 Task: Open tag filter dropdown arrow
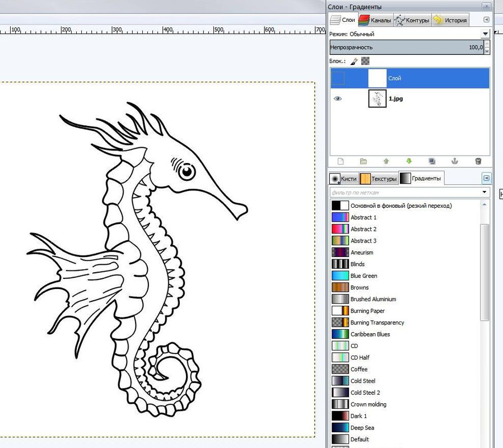[485, 192]
